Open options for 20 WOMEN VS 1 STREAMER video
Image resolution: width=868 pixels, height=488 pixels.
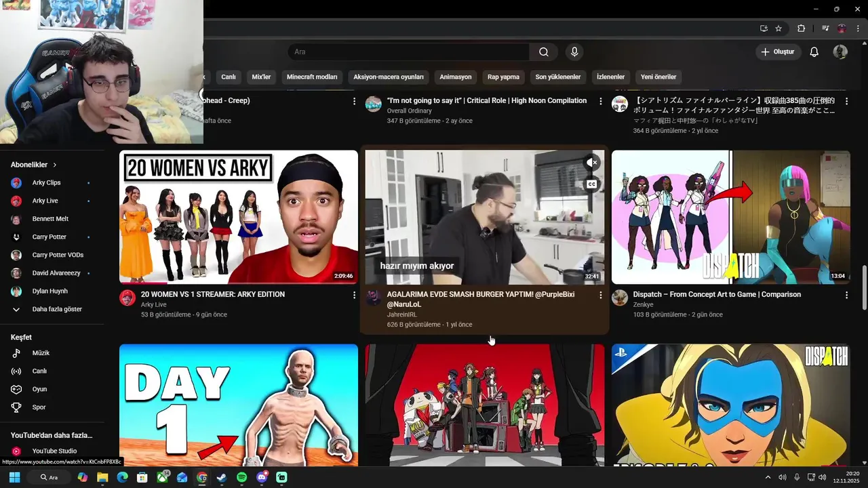click(354, 295)
